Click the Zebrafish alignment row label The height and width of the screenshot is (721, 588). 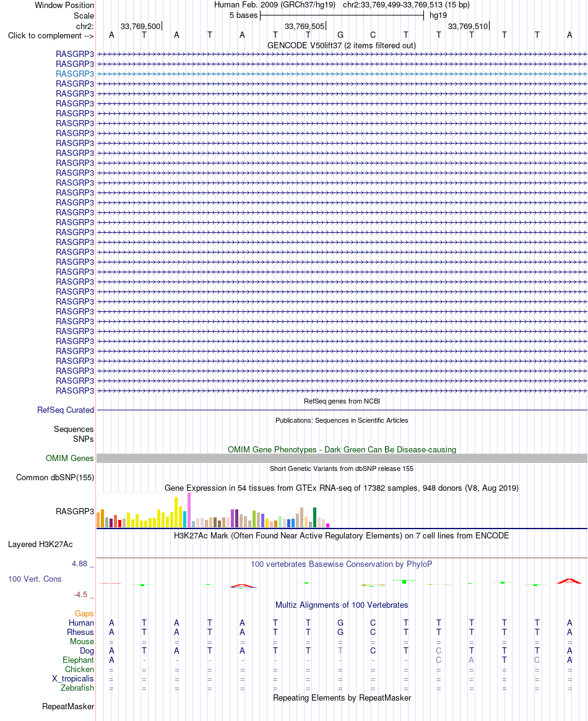[x=77, y=688]
